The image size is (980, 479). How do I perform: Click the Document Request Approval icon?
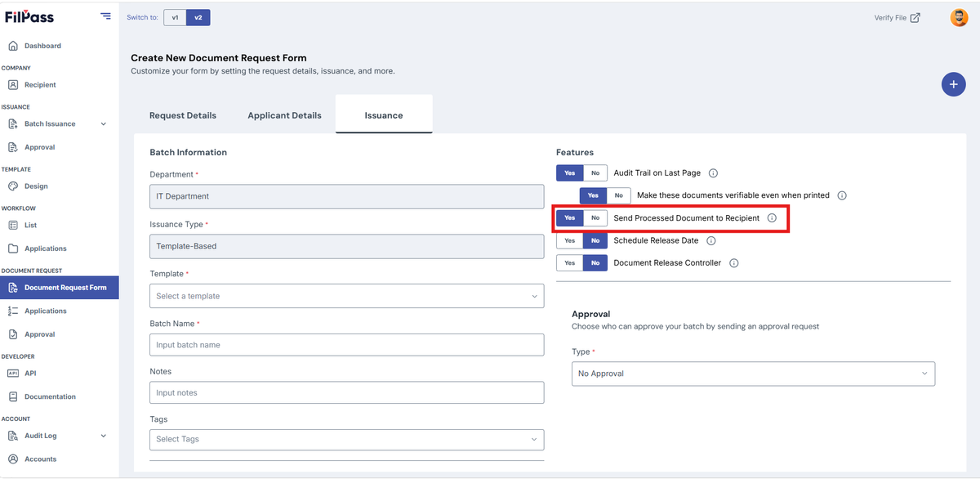(13, 334)
